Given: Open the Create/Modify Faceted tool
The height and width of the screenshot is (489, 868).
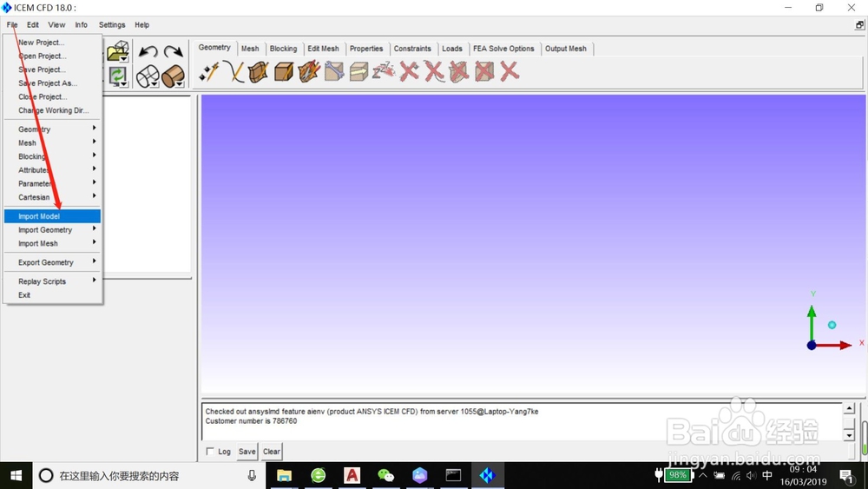Looking at the screenshot, I should (309, 72).
